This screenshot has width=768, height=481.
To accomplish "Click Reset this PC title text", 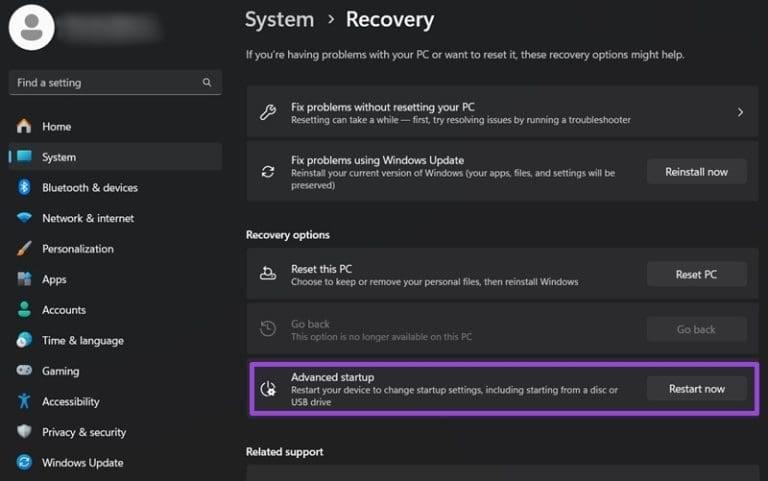I will click(321, 269).
